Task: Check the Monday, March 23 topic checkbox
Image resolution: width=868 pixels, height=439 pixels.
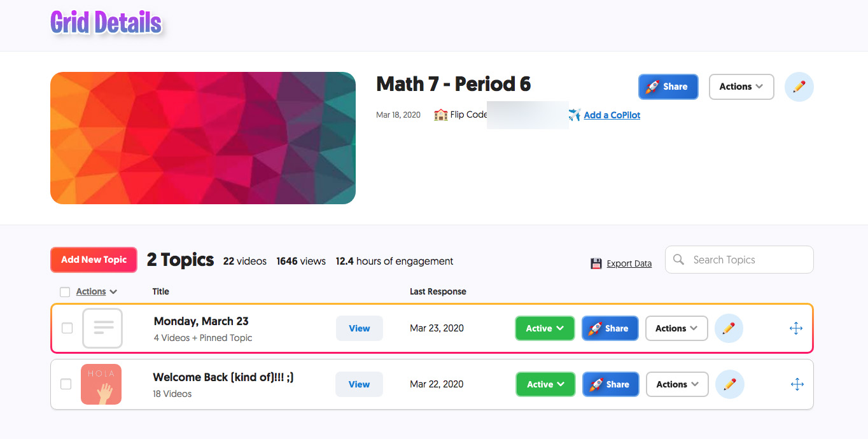Action: [x=67, y=328]
